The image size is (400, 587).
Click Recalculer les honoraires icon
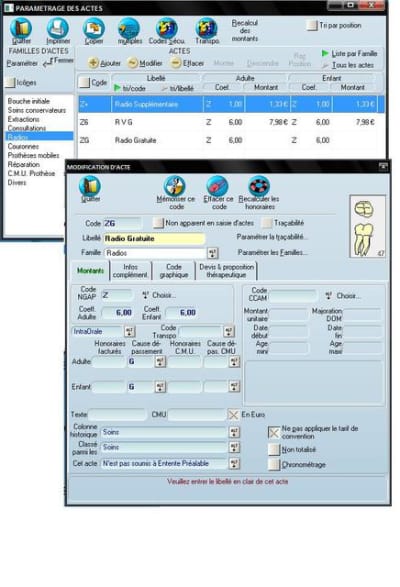click(x=259, y=186)
